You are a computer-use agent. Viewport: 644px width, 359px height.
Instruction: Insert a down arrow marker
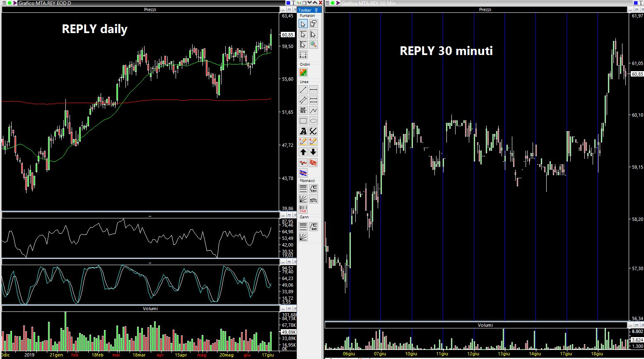tap(314, 152)
